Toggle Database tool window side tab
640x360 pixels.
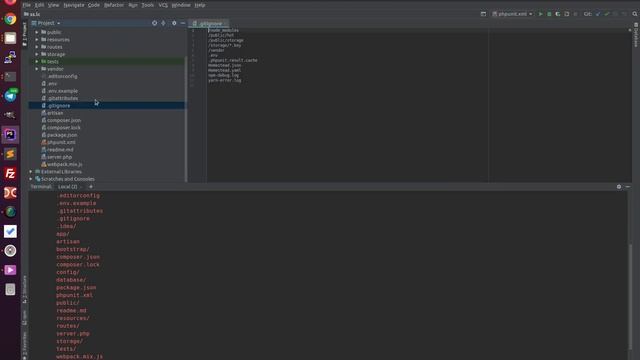click(x=636, y=34)
